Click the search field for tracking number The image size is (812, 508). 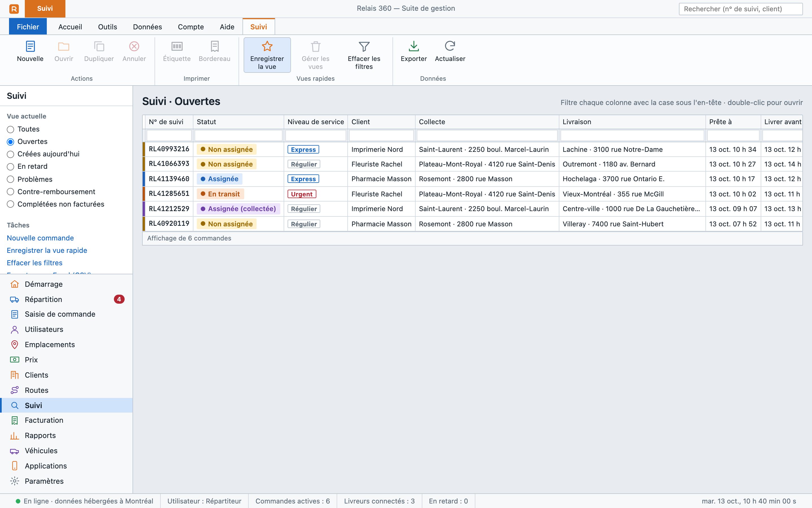pyautogui.click(x=741, y=9)
